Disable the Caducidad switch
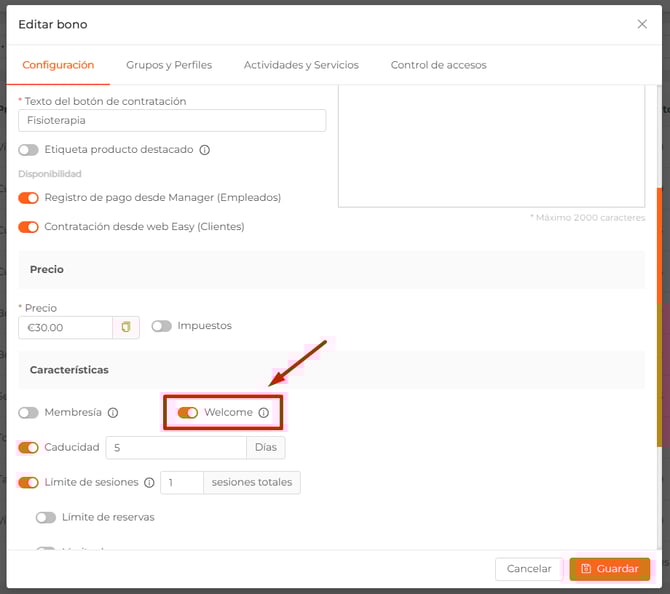The height and width of the screenshot is (594, 670). click(28, 448)
